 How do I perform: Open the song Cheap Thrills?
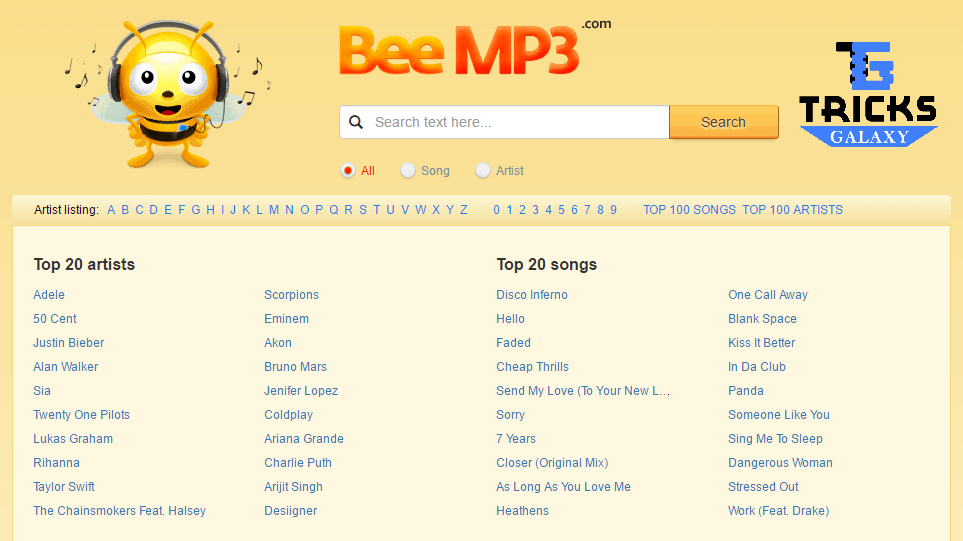(x=532, y=367)
